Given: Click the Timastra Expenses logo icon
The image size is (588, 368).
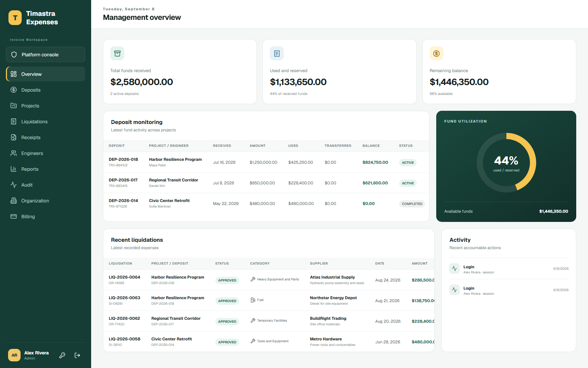Looking at the screenshot, I should pos(15,18).
